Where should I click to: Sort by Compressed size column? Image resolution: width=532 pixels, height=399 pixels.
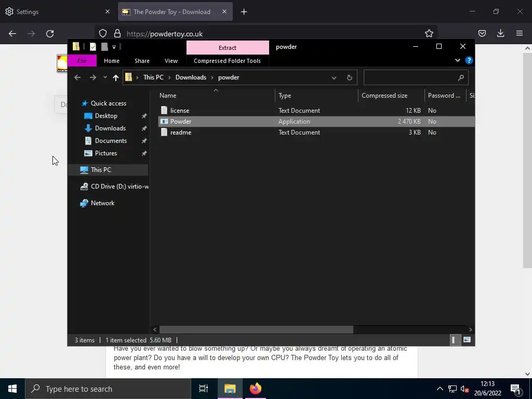(391, 96)
